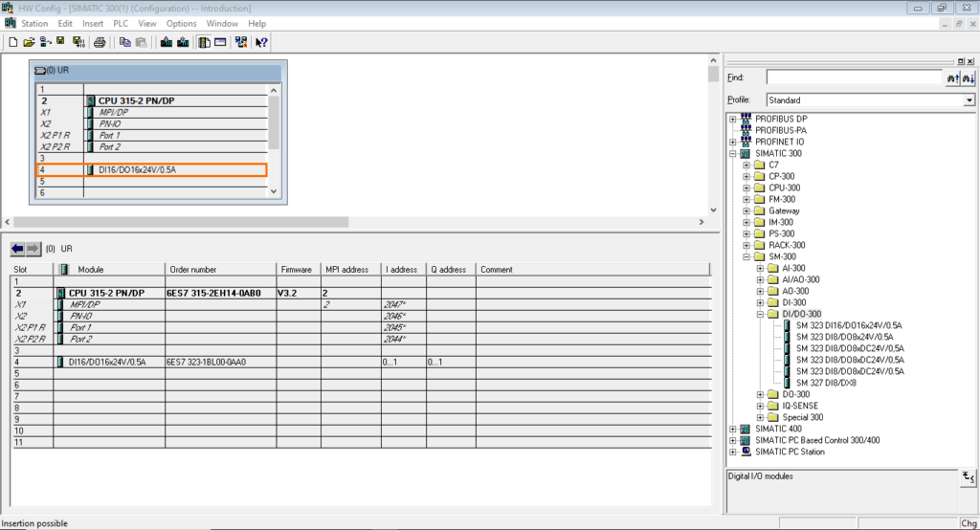
Task: Click the (0) UR rack title icon
Action: tap(40, 71)
